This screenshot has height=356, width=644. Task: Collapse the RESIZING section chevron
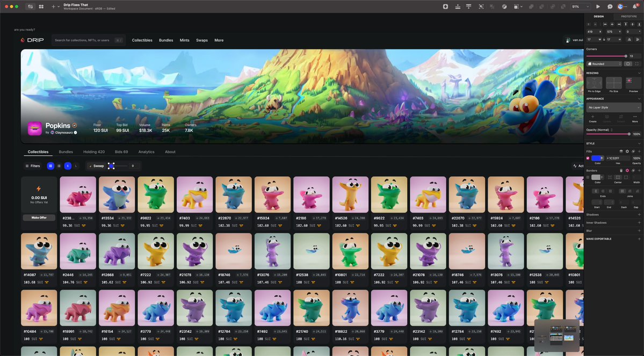(x=639, y=73)
